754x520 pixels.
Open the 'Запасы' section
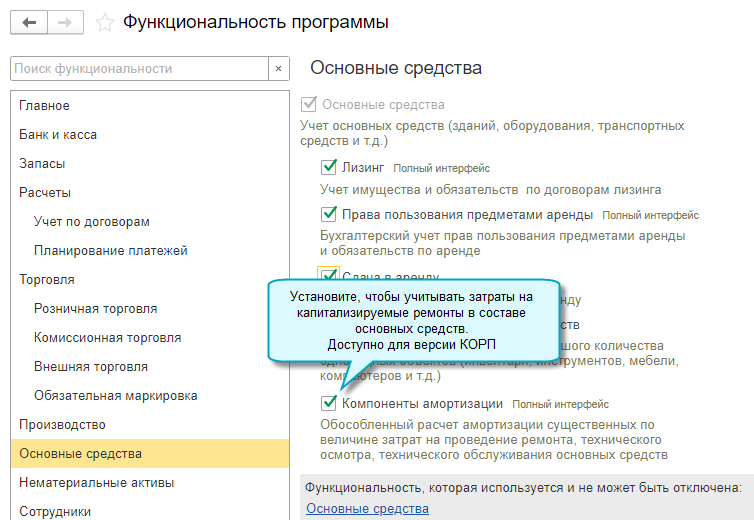tap(150, 164)
